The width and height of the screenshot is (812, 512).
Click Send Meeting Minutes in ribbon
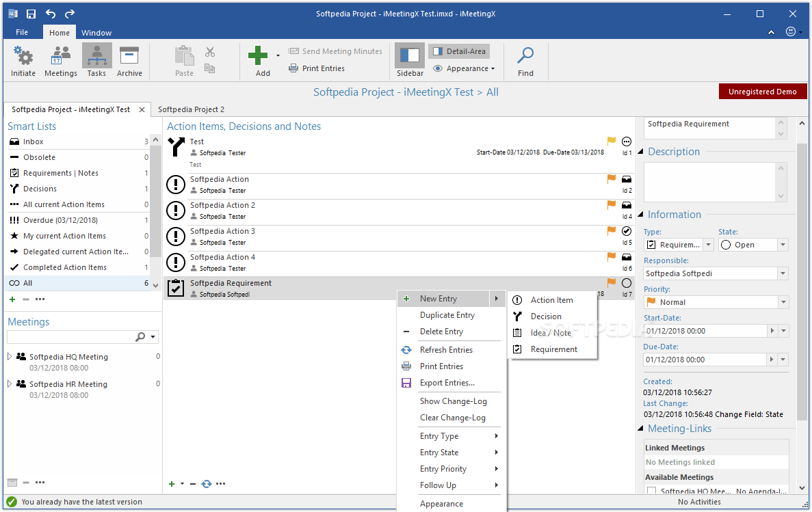[335, 51]
